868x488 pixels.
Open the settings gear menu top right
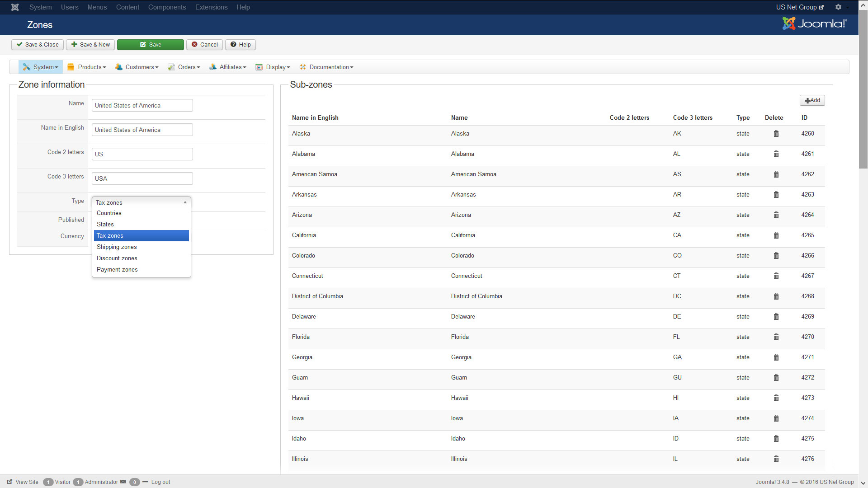click(x=838, y=7)
